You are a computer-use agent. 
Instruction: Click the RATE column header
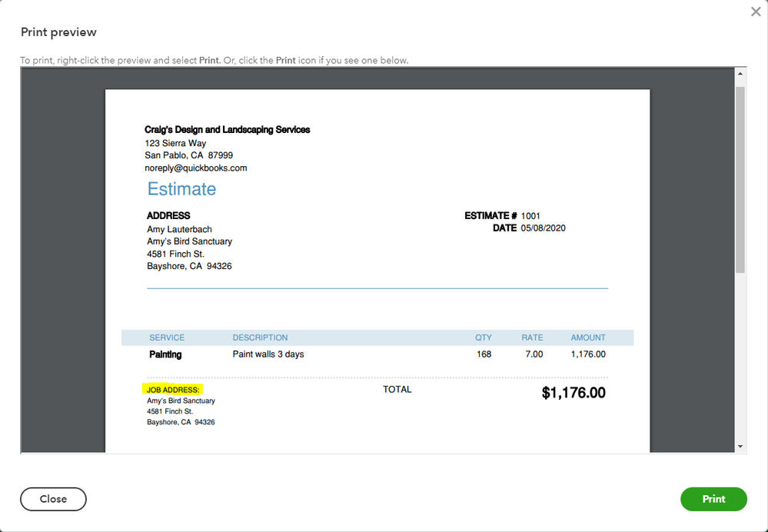pyautogui.click(x=533, y=337)
